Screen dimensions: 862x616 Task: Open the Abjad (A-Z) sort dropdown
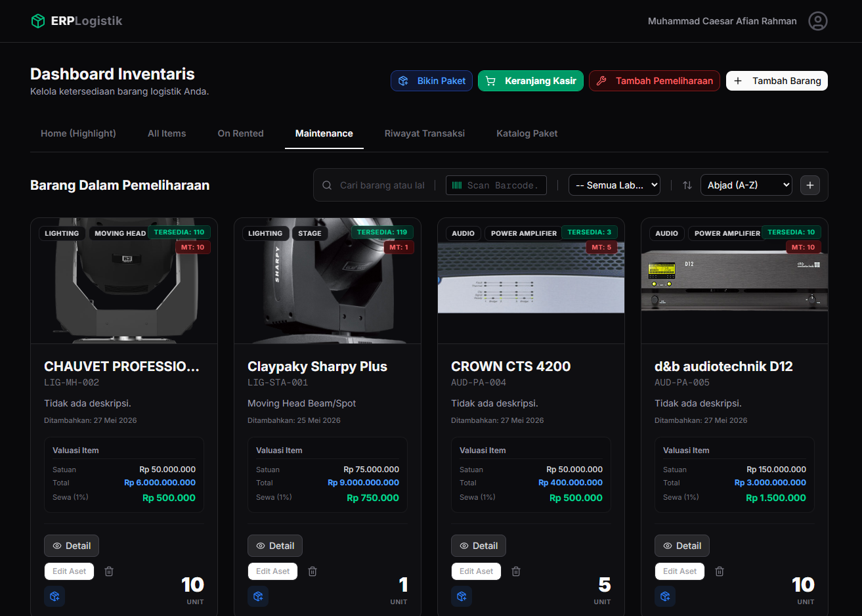tap(746, 185)
